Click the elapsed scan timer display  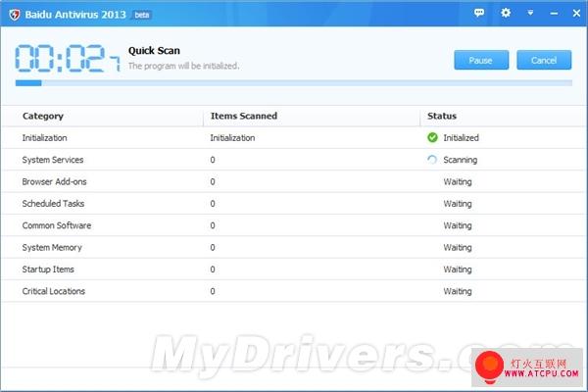[68, 58]
